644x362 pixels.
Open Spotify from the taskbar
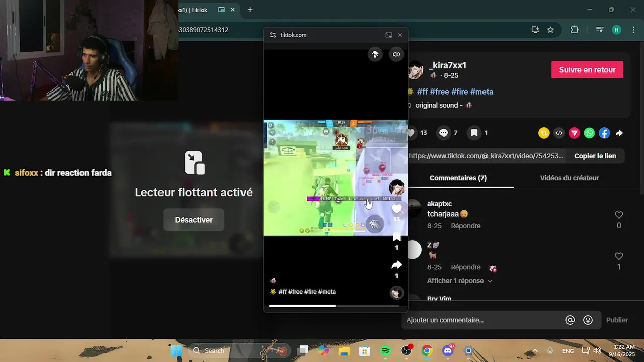385,351
